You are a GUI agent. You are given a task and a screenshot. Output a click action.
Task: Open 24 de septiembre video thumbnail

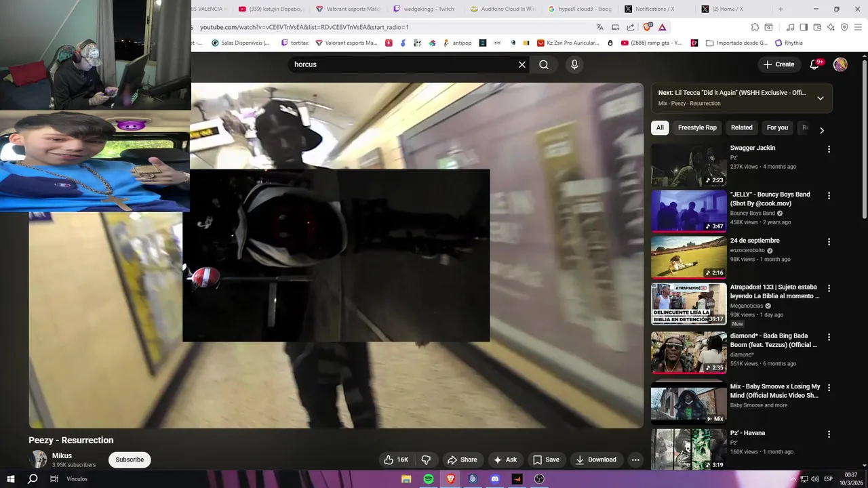coord(688,258)
